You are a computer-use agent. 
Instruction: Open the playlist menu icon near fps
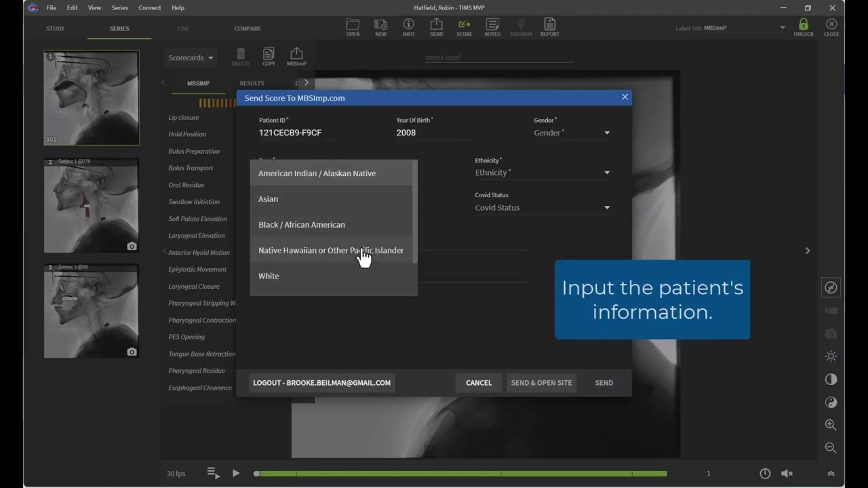tap(213, 473)
